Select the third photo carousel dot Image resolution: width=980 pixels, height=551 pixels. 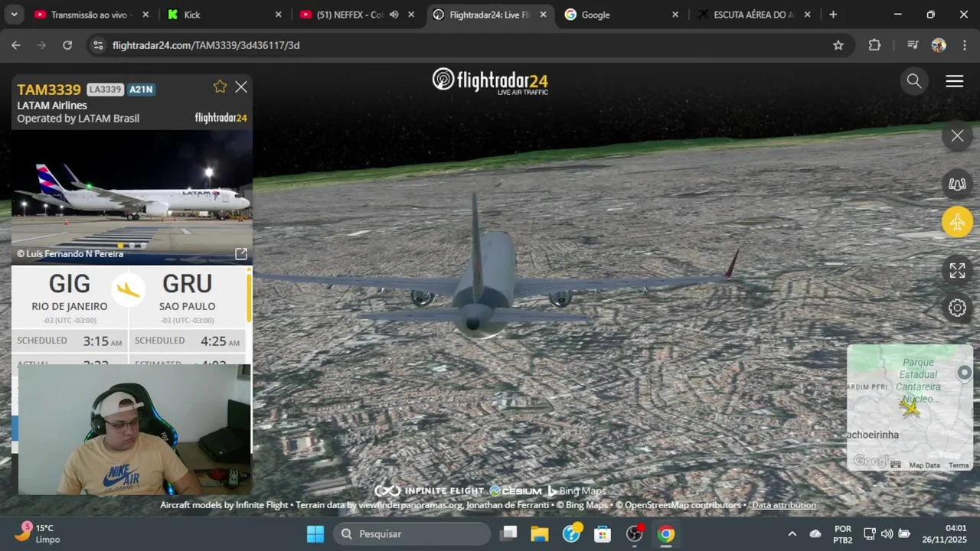click(x=143, y=246)
